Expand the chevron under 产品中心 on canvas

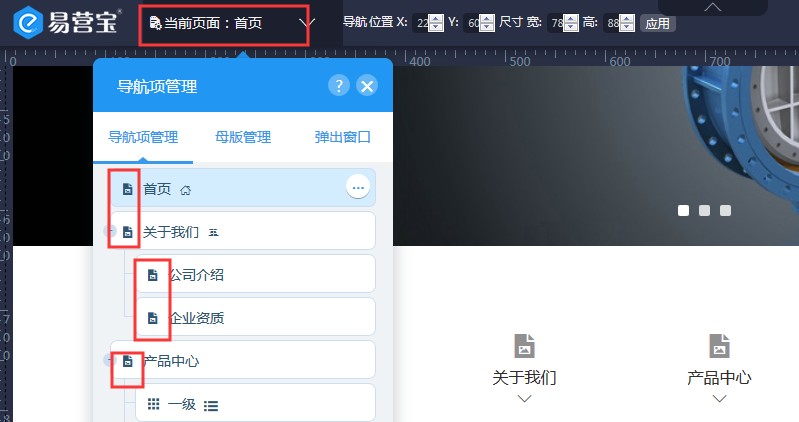[x=720, y=399]
